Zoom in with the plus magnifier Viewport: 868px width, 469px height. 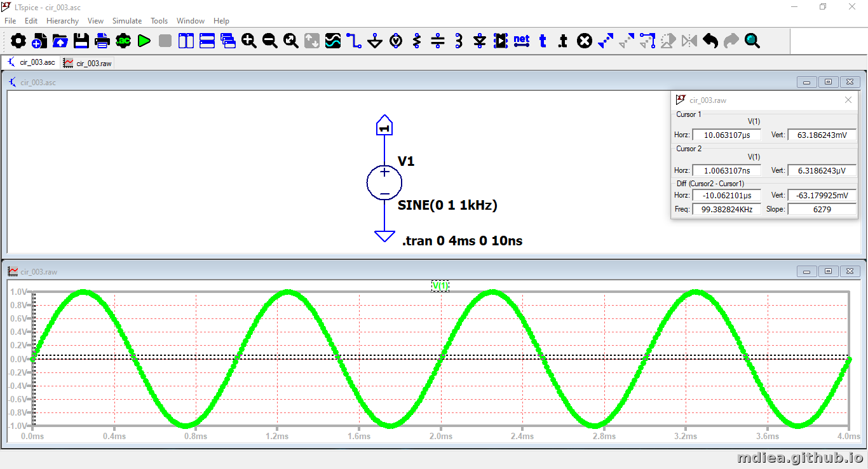[x=248, y=41]
